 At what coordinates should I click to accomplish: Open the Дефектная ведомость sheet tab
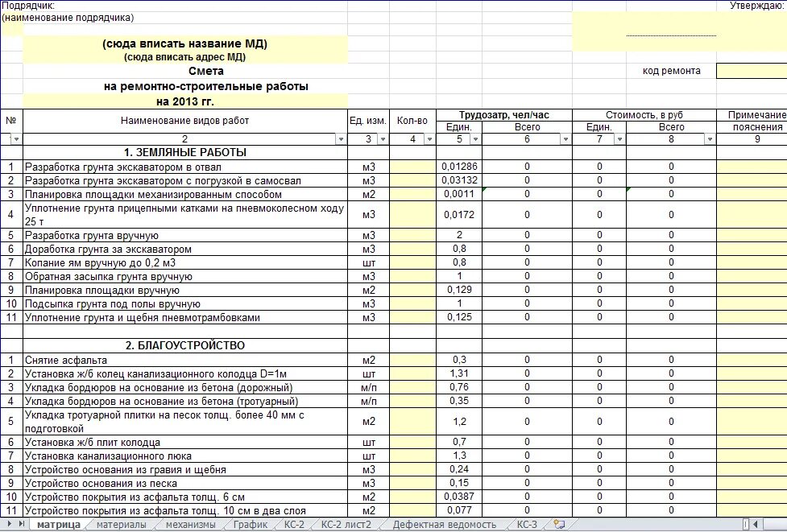444,525
